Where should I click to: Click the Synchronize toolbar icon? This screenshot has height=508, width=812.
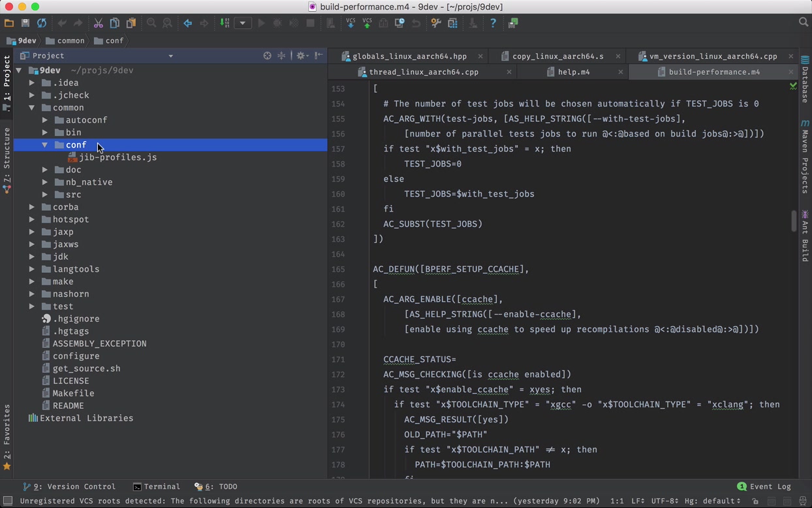click(42, 23)
